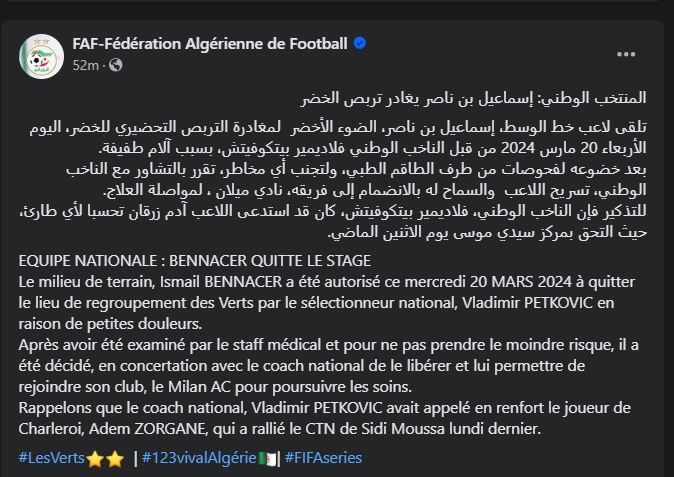Image resolution: width=674 pixels, height=477 pixels.
Task: Click the 52m post timestamp
Action: point(85,65)
